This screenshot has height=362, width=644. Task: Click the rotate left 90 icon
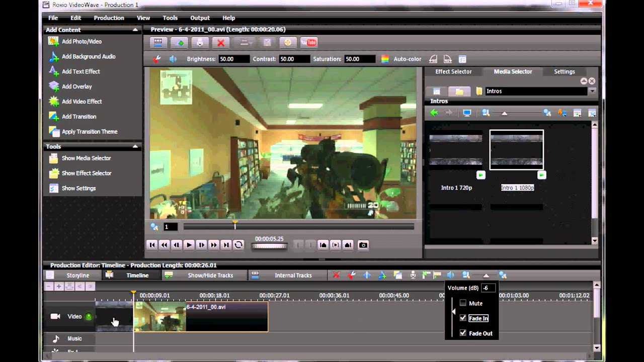(x=433, y=59)
